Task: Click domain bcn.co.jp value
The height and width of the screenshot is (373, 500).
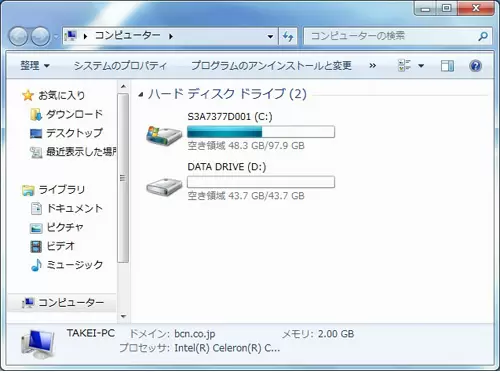Action: 195,334
